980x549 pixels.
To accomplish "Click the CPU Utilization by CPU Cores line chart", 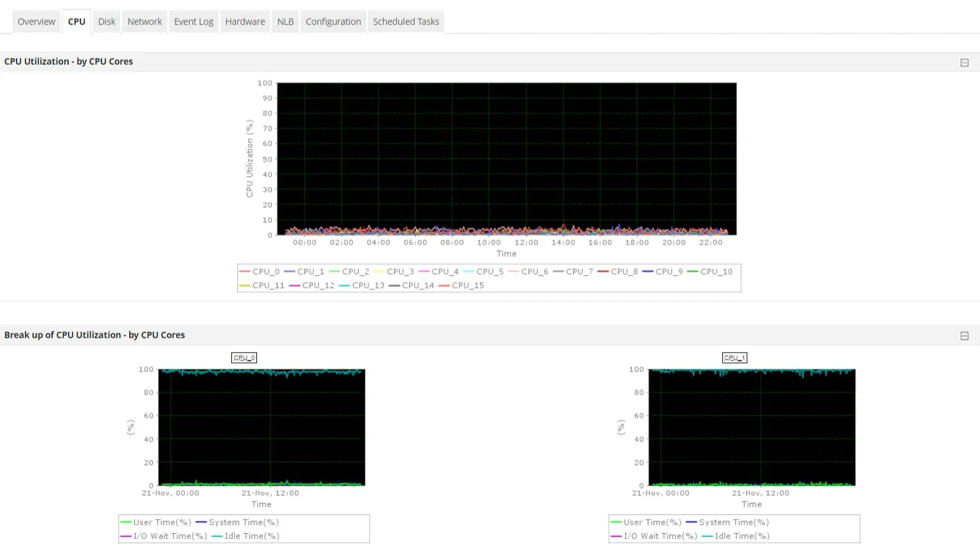I will pyautogui.click(x=506, y=159).
